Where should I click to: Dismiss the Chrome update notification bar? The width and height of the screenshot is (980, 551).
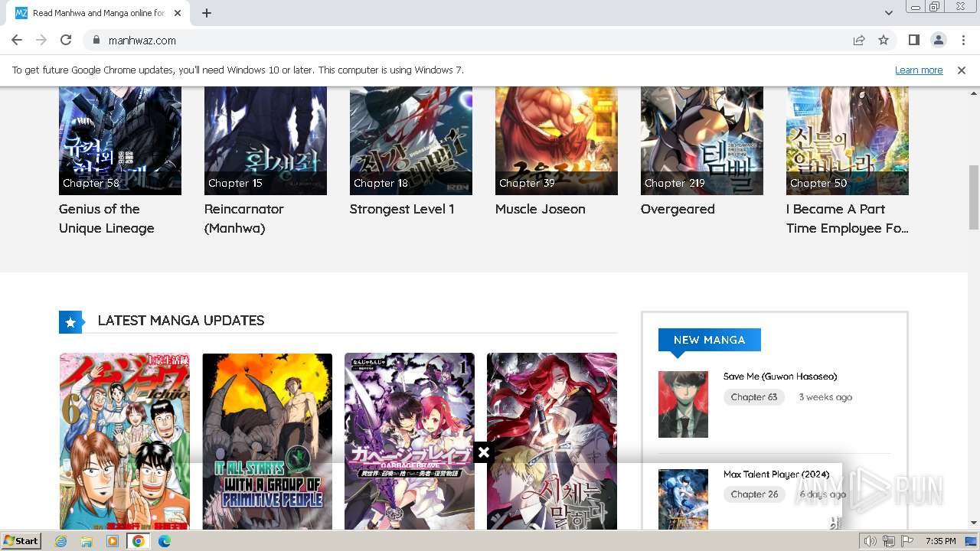(x=962, y=70)
